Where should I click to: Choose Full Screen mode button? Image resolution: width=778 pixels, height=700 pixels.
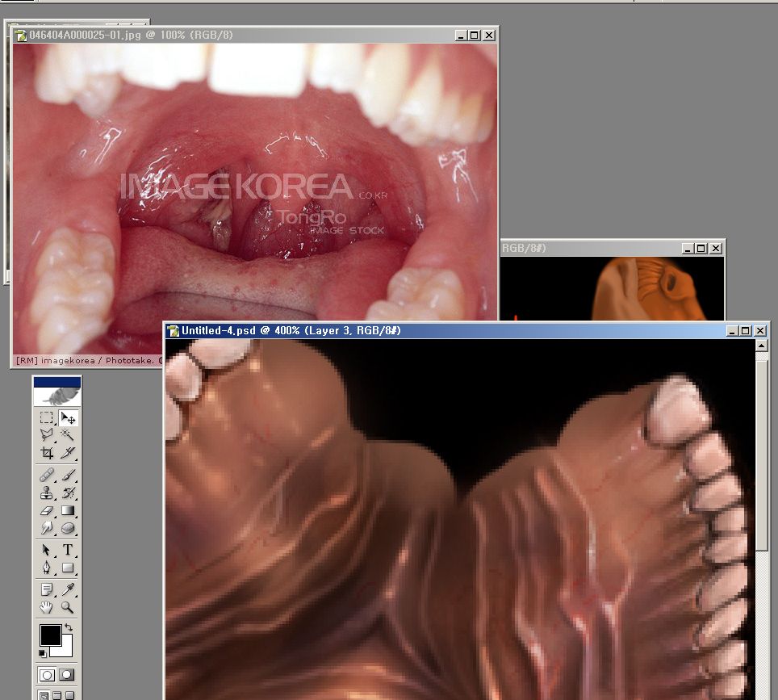point(70,695)
